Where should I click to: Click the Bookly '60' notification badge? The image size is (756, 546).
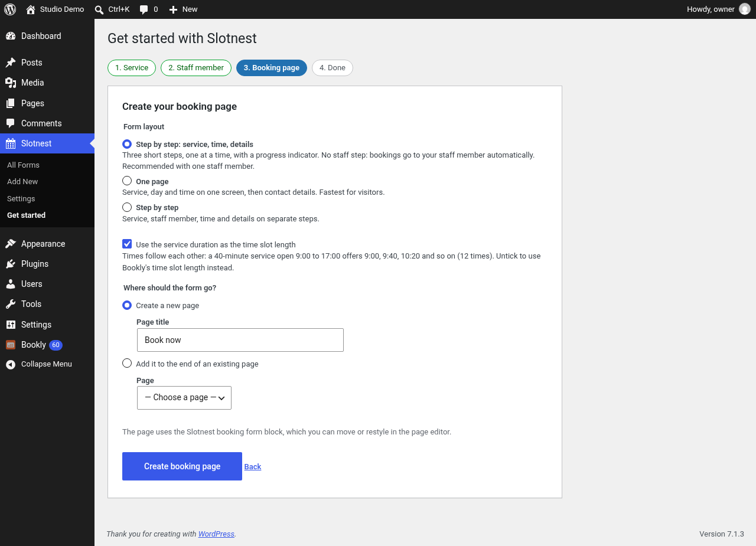[x=56, y=345]
